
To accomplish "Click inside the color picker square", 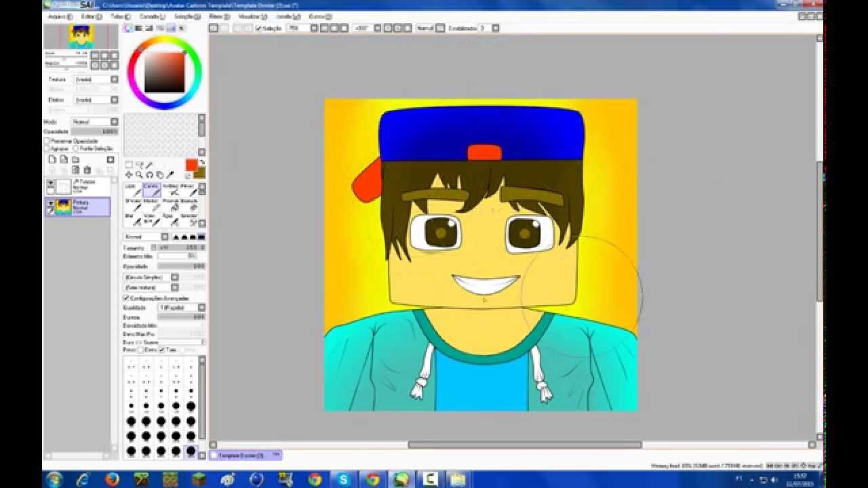I will point(165,72).
